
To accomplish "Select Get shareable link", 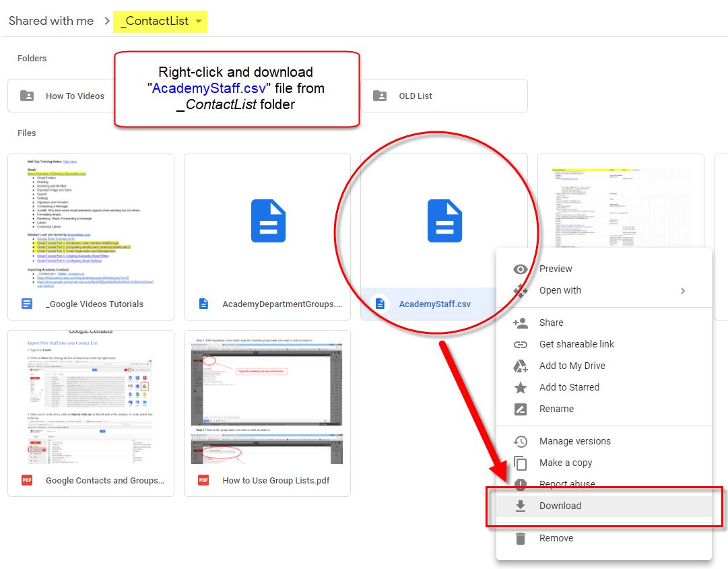I will 604,344.
